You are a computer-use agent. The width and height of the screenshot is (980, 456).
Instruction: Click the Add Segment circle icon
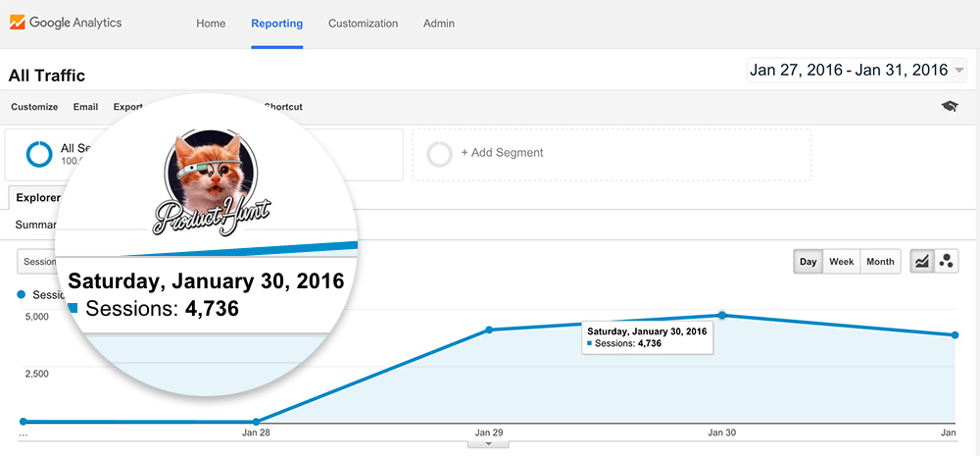441,153
